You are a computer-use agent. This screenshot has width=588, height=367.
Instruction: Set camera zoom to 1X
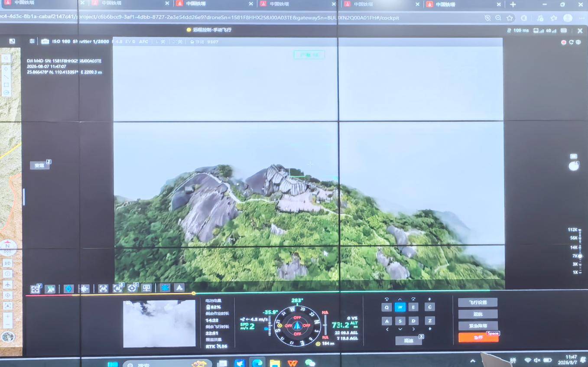(x=575, y=272)
